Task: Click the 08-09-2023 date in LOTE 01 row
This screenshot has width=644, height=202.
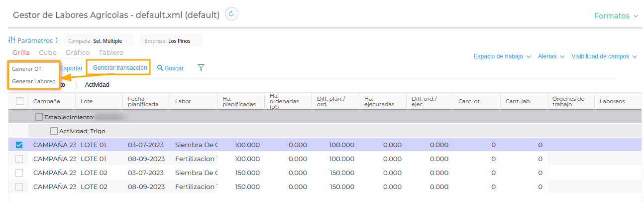Action: (x=146, y=159)
